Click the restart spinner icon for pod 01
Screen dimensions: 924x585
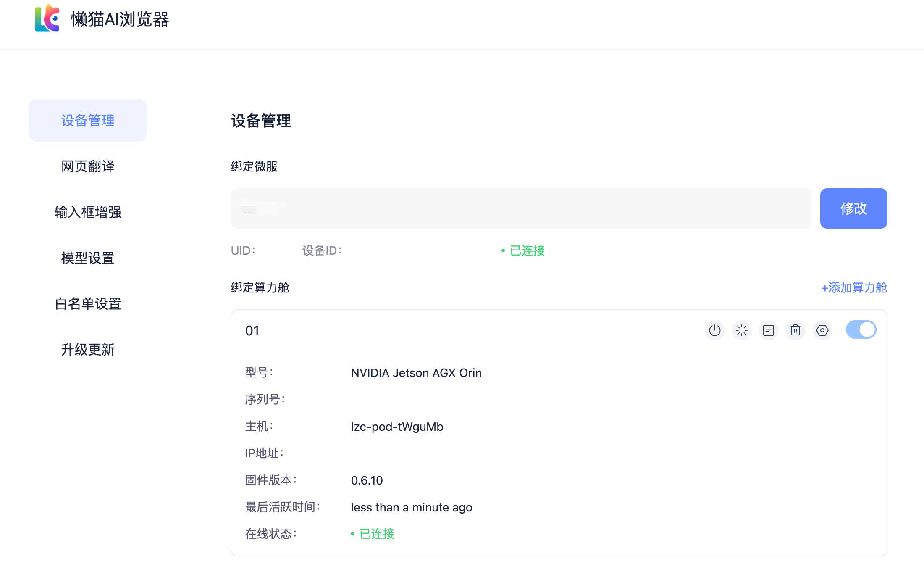[x=741, y=330]
